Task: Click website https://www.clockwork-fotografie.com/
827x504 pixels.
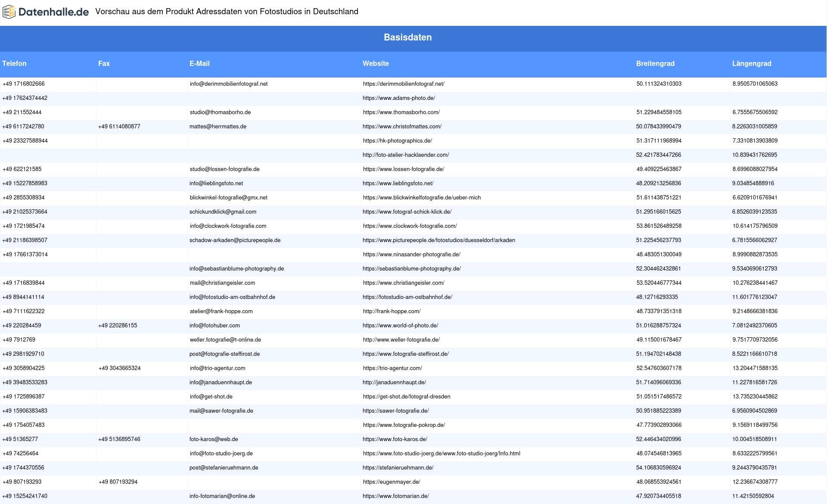Action: pos(410,226)
